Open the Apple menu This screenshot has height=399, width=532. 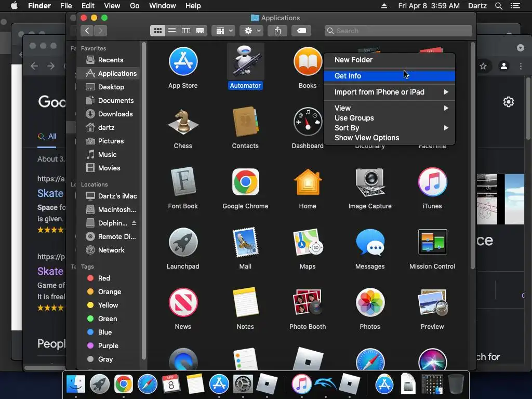pos(14,6)
